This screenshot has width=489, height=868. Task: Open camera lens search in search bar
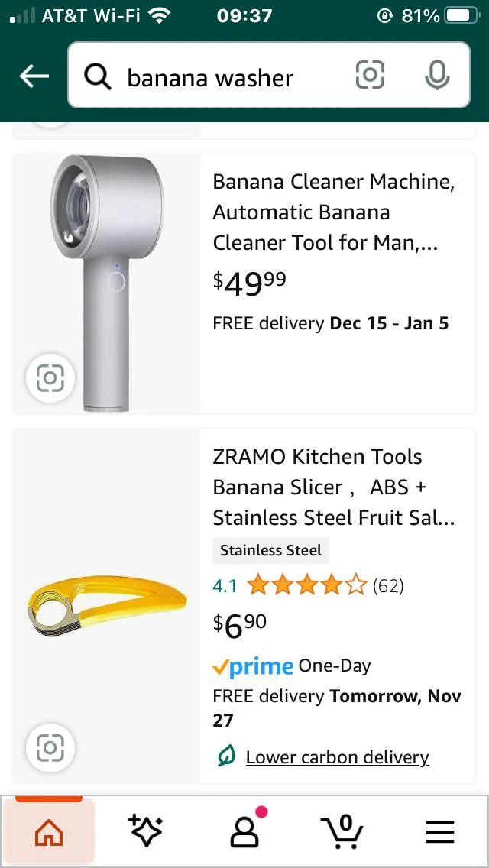click(x=370, y=75)
